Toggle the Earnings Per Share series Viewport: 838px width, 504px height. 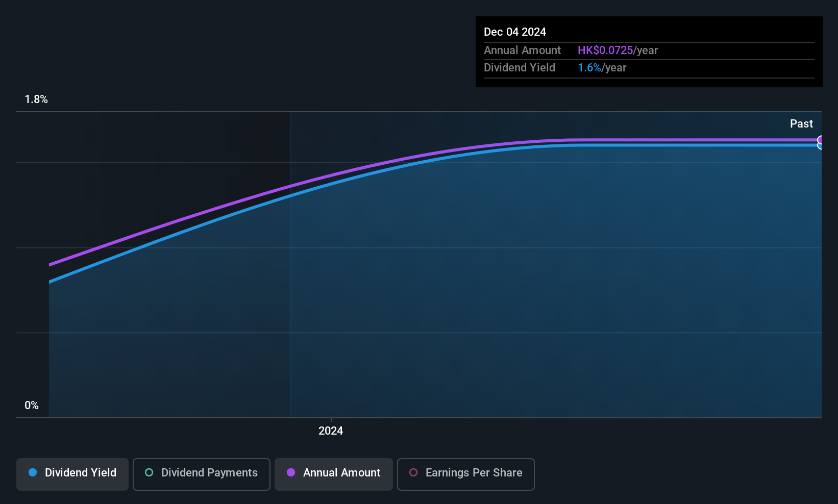pos(466,474)
